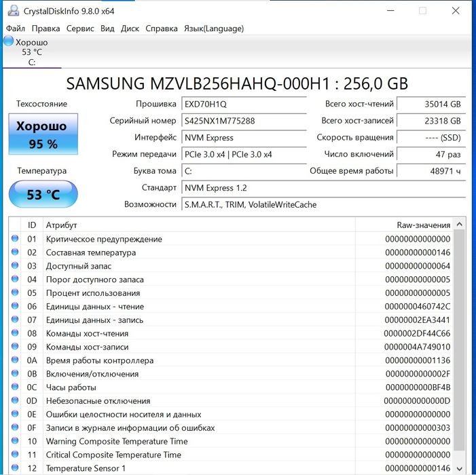
Task: Click status orb for Время работы контроллера
Action: [x=15, y=360]
